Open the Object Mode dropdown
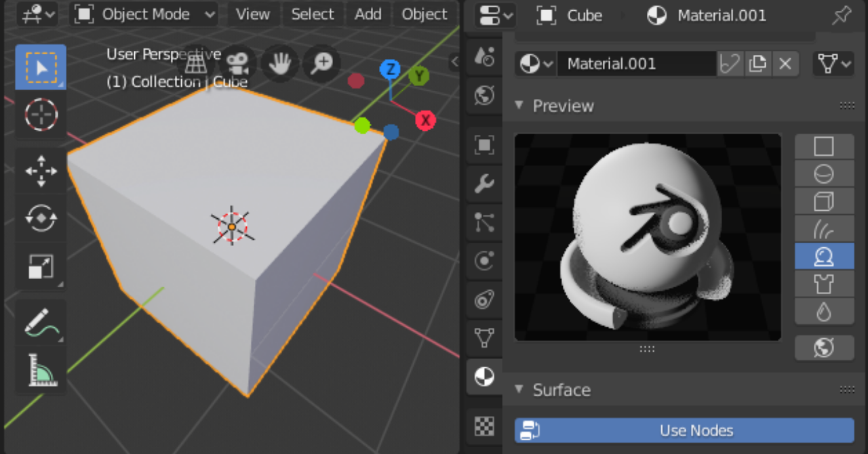This screenshot has height=454, width=868. [144, 14]
